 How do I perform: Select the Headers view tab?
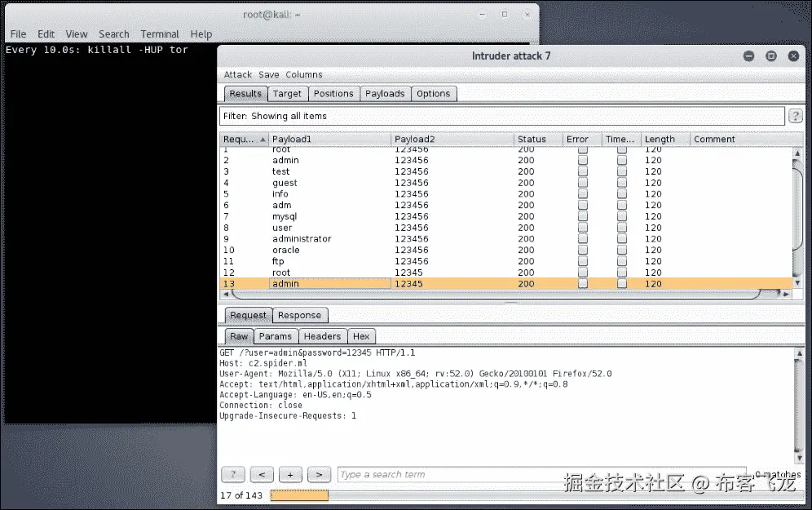(x=322, y=336)
